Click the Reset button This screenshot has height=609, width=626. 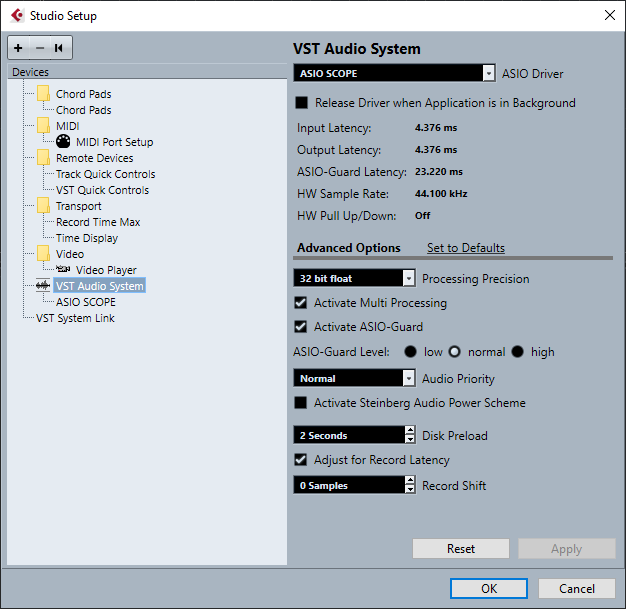coord(461,549)
